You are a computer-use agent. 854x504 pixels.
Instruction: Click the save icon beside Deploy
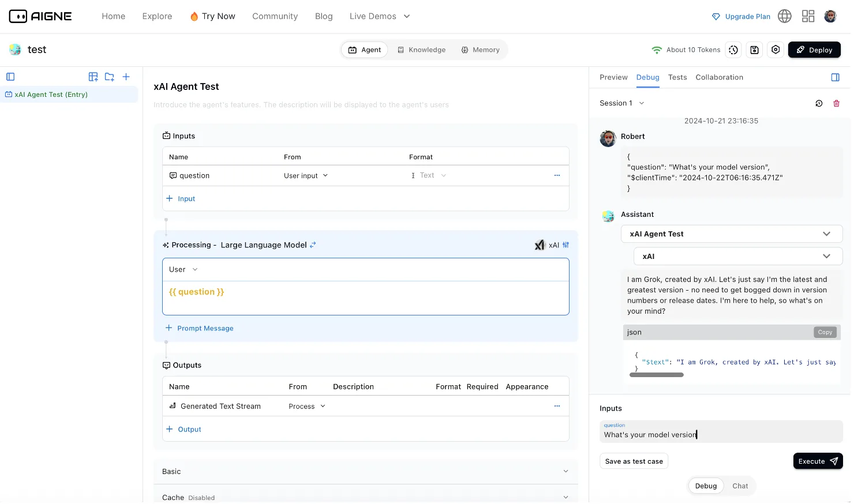point(754,50)
